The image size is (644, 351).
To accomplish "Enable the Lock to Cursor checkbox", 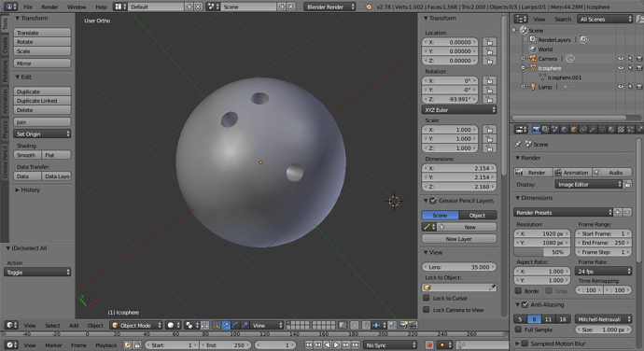I will pos(427,298).
